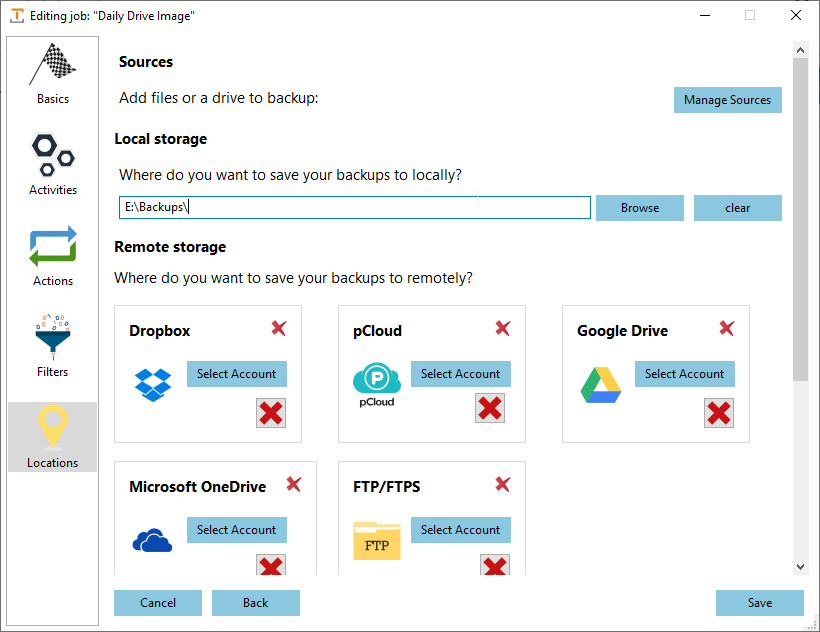The width and height of the screenshot is (820, 632).
Task: Click inside the backup path field
Action: pyautogui.click(x=354, y=207)
